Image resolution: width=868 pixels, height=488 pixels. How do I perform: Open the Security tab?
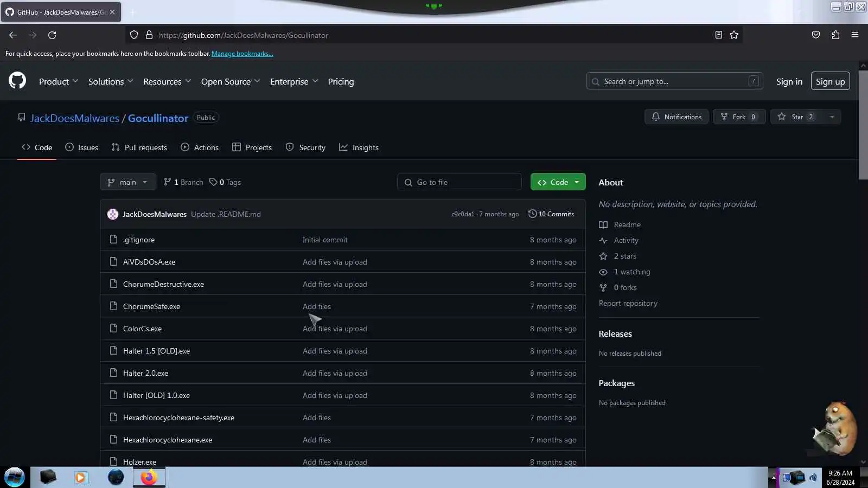305,147
